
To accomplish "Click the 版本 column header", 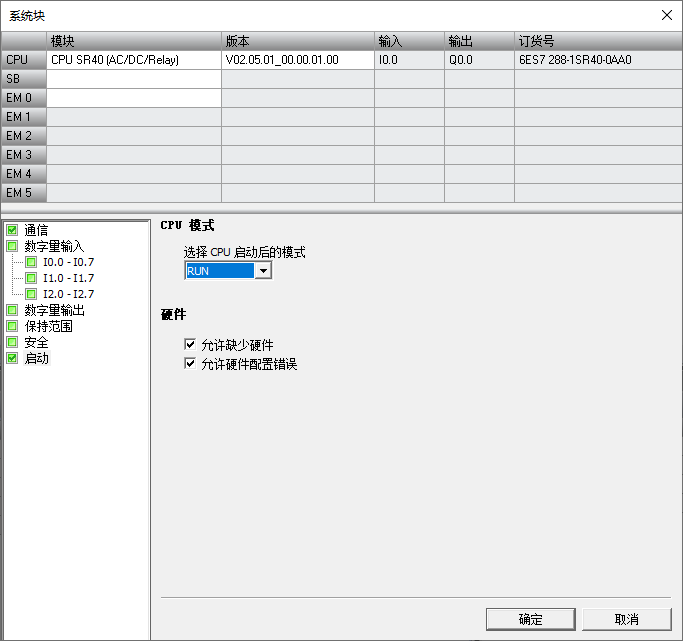I will (298, 41).
